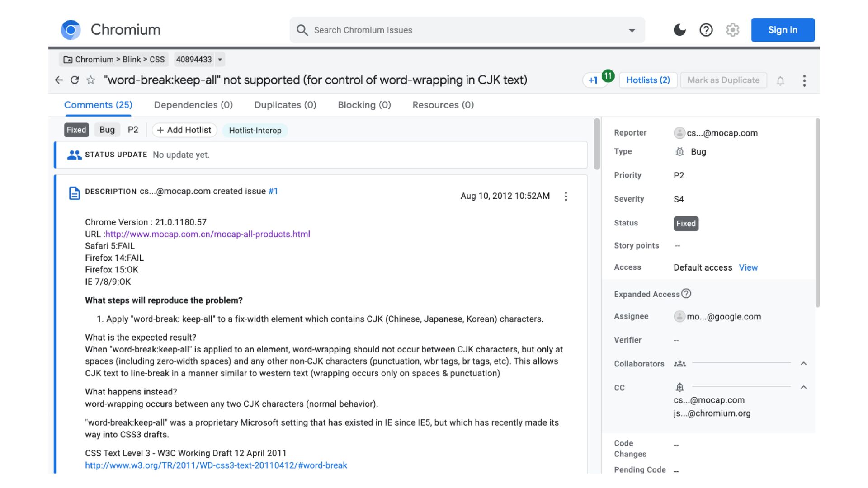Click the back arrow icon
The image size is (868, 488).
[x=59, y=80]
